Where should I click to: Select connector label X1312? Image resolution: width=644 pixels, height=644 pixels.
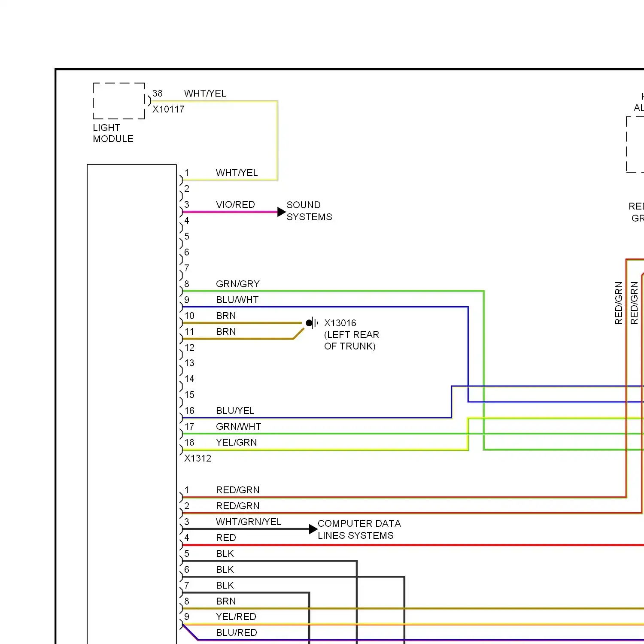click(x=198, y=458)
